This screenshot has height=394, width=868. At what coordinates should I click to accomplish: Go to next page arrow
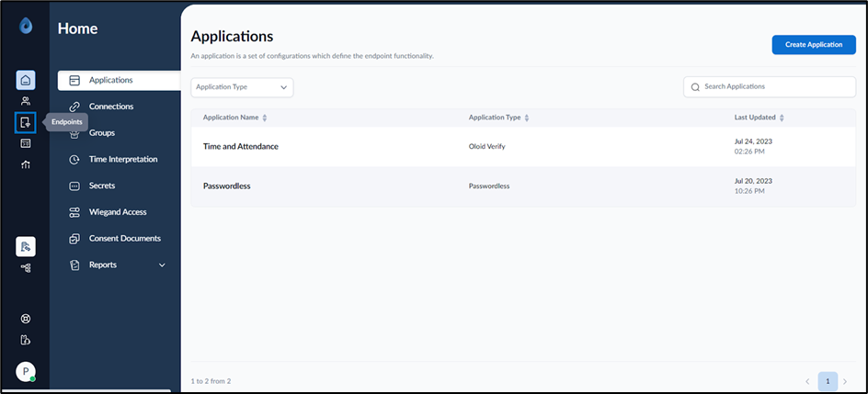click(845, 381)
